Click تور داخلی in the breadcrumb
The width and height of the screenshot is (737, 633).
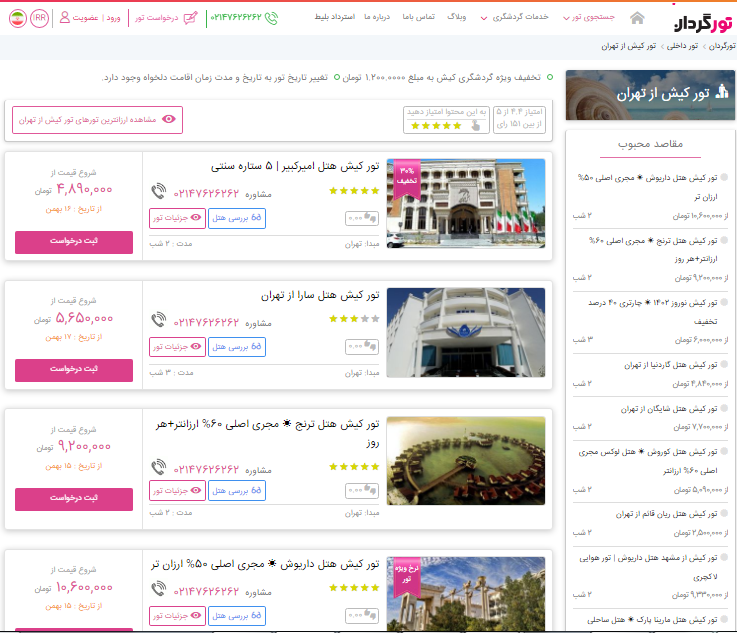click(x=682, y=46)
